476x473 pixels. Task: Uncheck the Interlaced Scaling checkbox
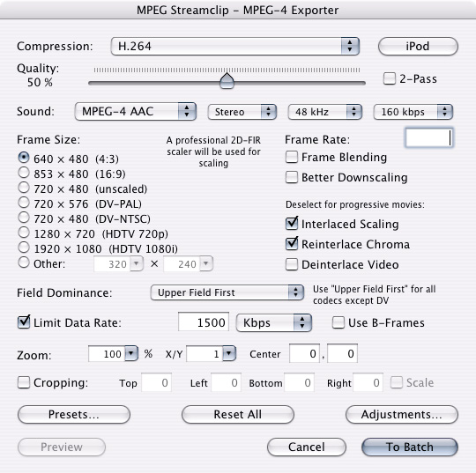tap(292, 224)
